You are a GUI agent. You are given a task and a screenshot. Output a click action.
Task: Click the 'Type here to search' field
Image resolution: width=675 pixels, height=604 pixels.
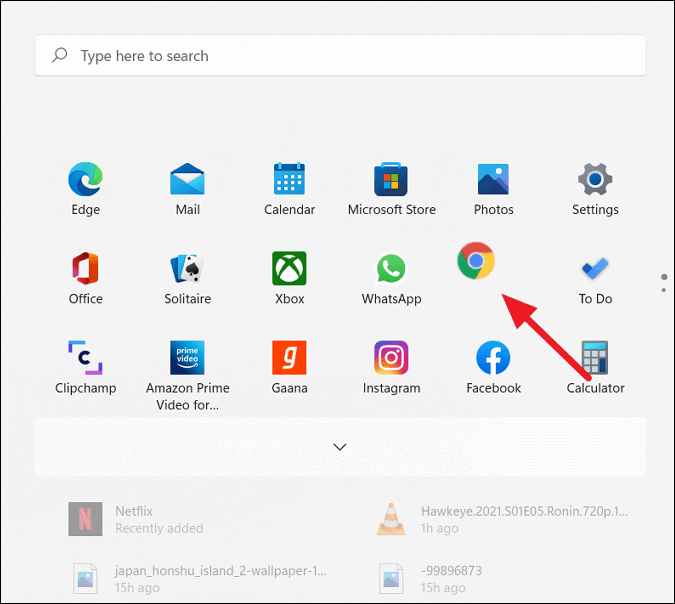click(x=340, y=56)
